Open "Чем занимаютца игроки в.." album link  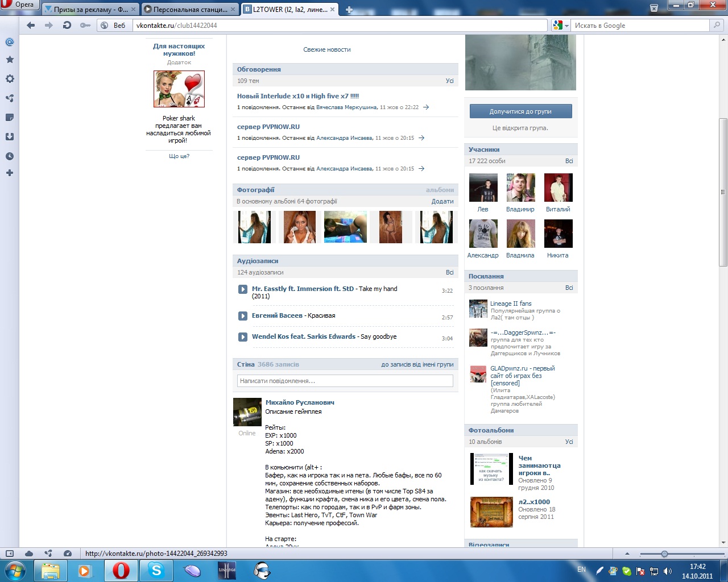click(x=540, y=465)
